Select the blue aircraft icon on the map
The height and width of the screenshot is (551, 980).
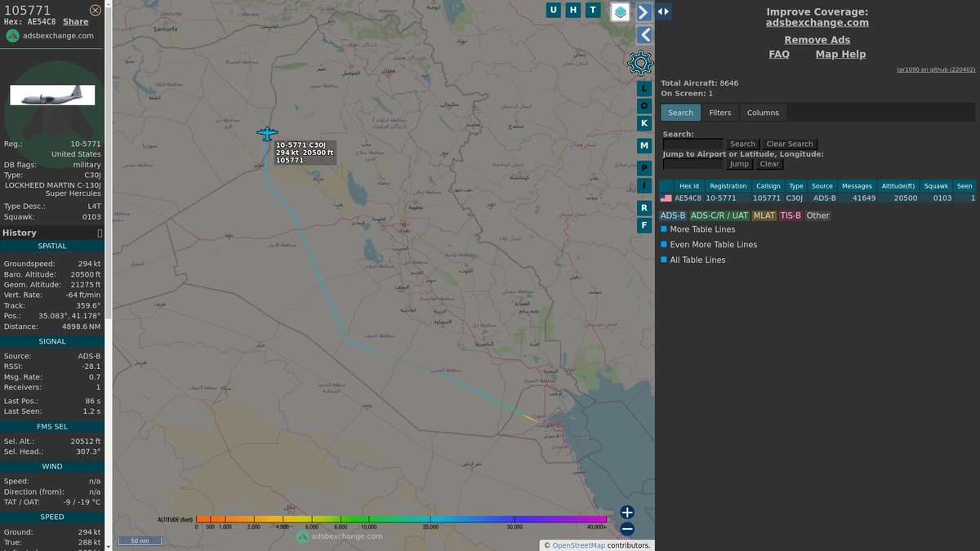pos(267,133)
